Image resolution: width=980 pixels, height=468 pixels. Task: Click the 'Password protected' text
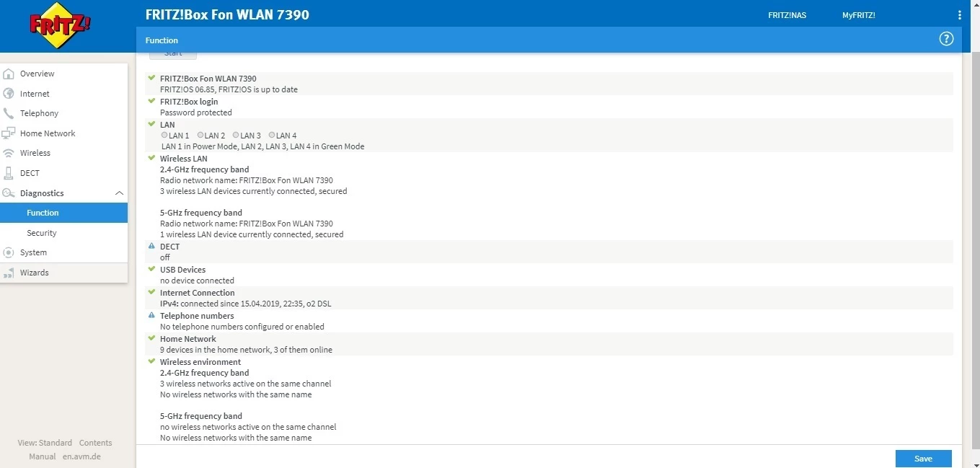click(196, 112)
